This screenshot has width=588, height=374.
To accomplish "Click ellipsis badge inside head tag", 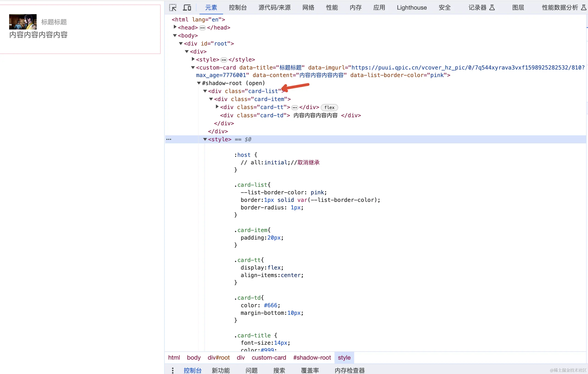I will (202, 28).
